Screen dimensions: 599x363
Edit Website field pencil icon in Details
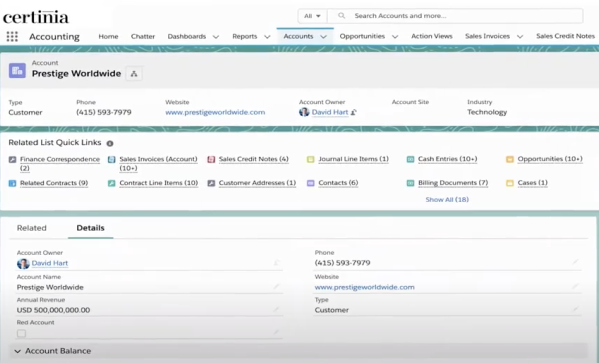pyautogui.click(x=575, y=287)
